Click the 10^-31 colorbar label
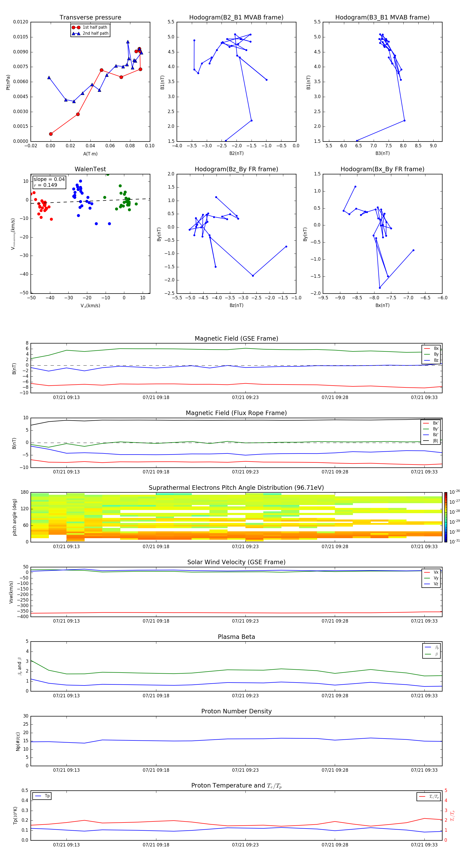473x868 pixels. (x=455, y=542)
